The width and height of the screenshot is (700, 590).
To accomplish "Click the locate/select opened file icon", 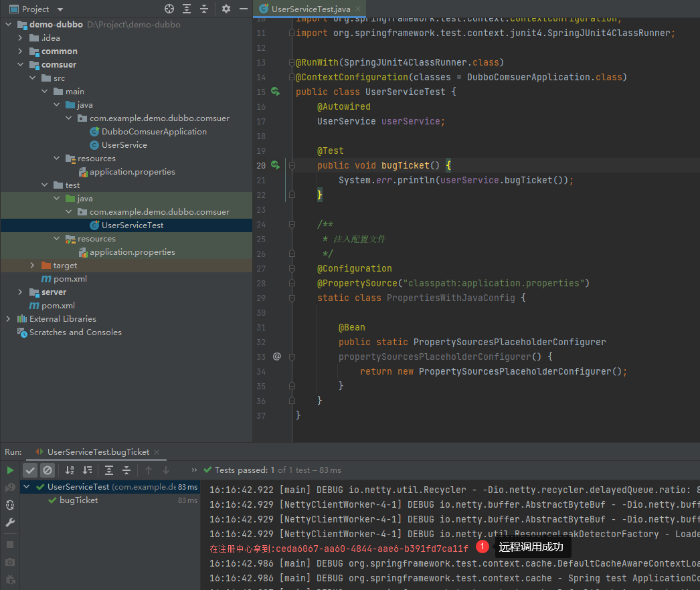I will click(169, 9).
